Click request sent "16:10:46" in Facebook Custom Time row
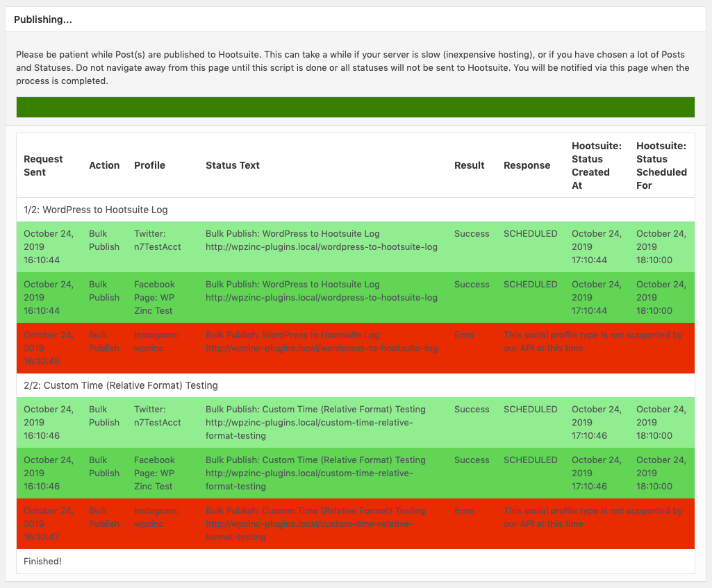712x588 pixels. (42, 487)
